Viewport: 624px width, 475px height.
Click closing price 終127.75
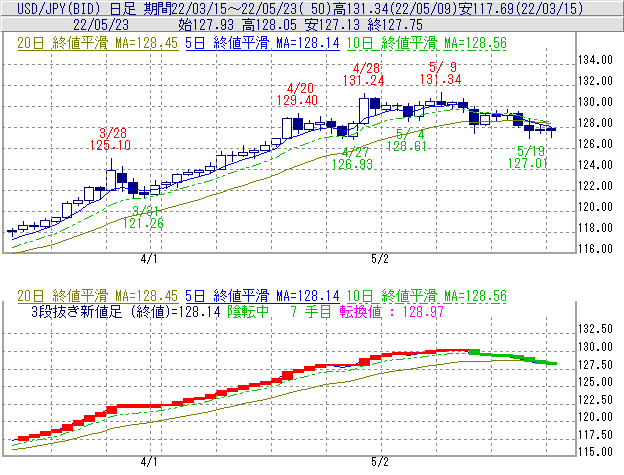click(x=395, y=25)
